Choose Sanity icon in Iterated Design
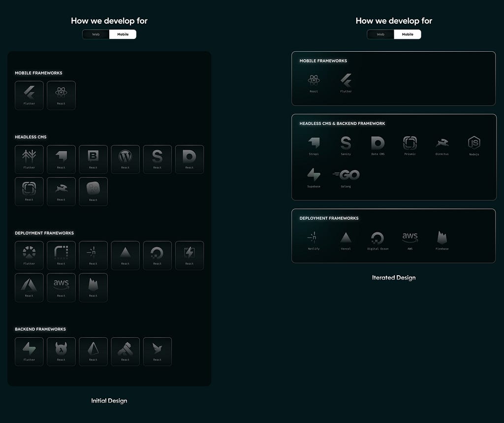 click(x=346, y=143)
